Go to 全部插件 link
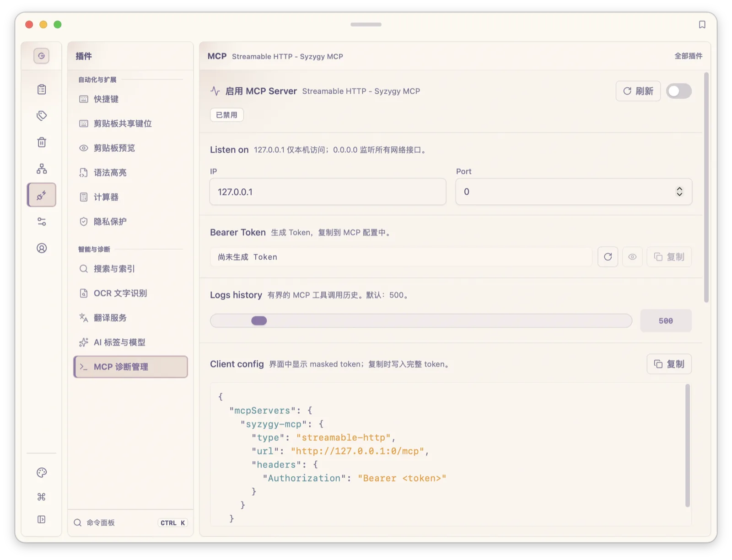This screenshot has width=732, height=560. [x=689, y=56]
